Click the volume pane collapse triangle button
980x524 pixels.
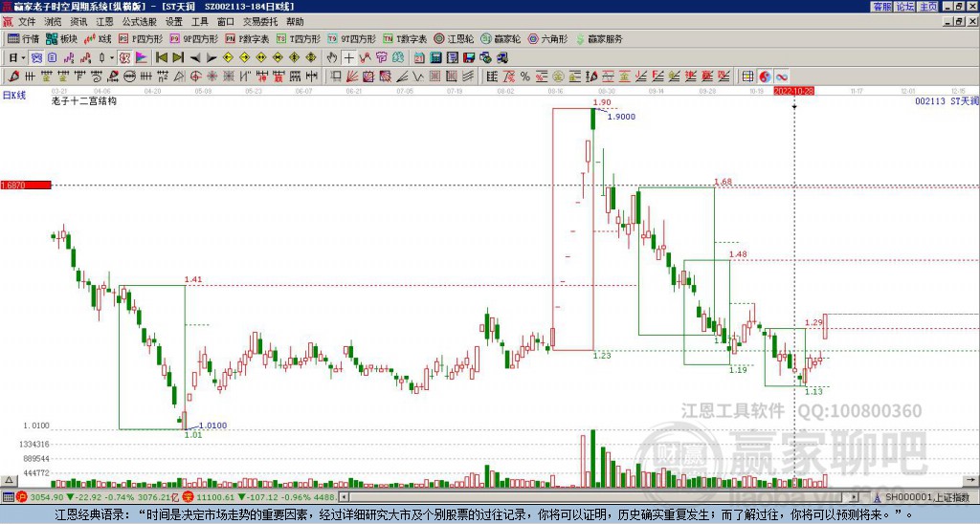8,480
